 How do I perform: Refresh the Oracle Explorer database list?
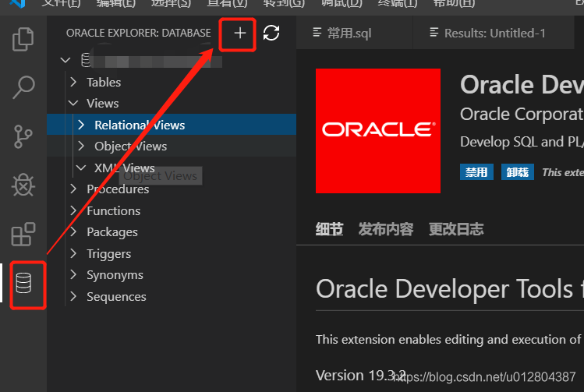pyautogui.click(x=271, y=33)
